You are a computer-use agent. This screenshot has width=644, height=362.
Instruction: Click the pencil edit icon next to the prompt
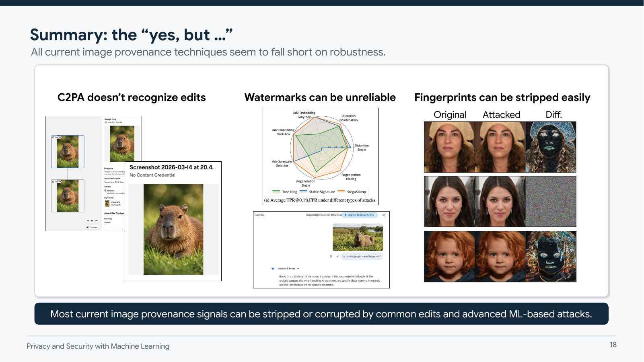(337, 257)
